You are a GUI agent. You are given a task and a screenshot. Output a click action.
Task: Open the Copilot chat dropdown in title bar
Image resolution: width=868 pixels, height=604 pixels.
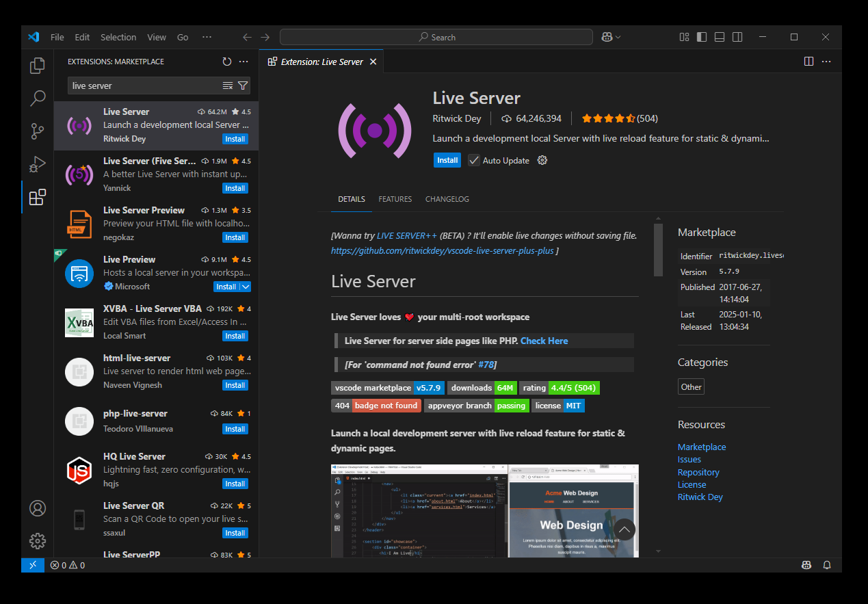(x=618, y=37)
